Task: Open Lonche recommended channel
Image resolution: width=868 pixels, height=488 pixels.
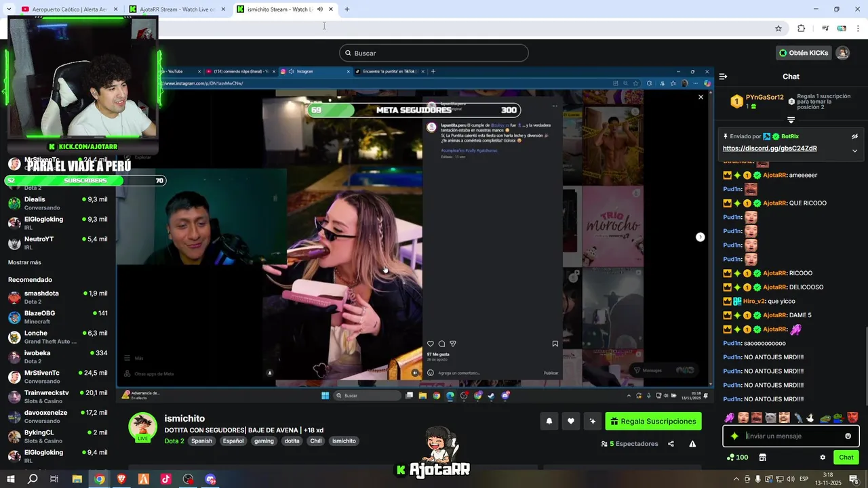Action: pyautogui.click(x=58, y=337)
